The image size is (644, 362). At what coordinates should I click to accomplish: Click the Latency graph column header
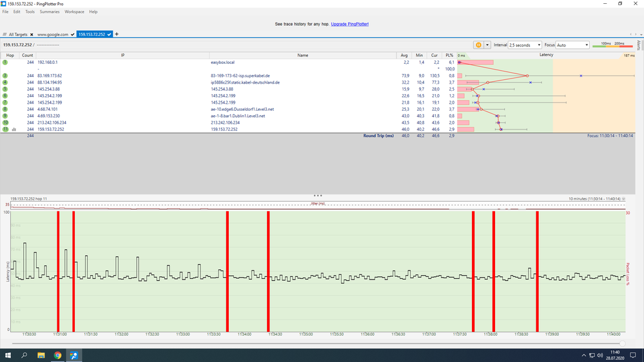(x=546, y=55)
